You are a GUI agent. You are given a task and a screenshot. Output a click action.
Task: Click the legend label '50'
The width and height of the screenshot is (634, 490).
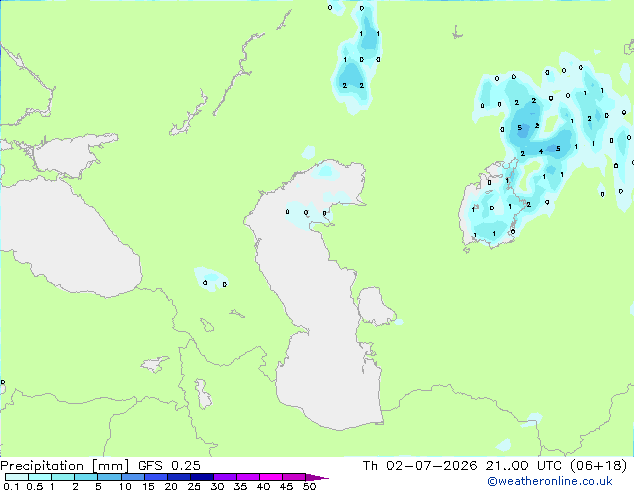(x=309, y=486)
